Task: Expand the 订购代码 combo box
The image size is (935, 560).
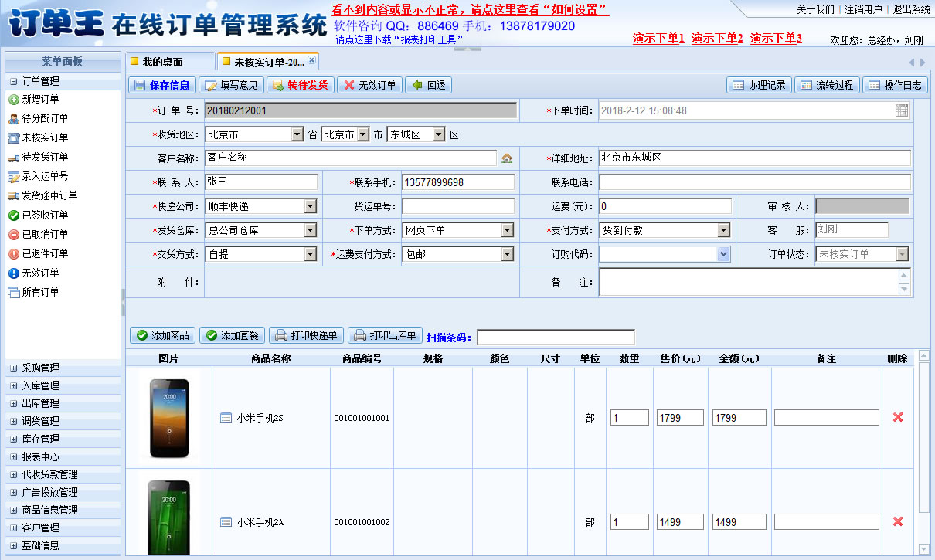Action: [x=723, y=254]
